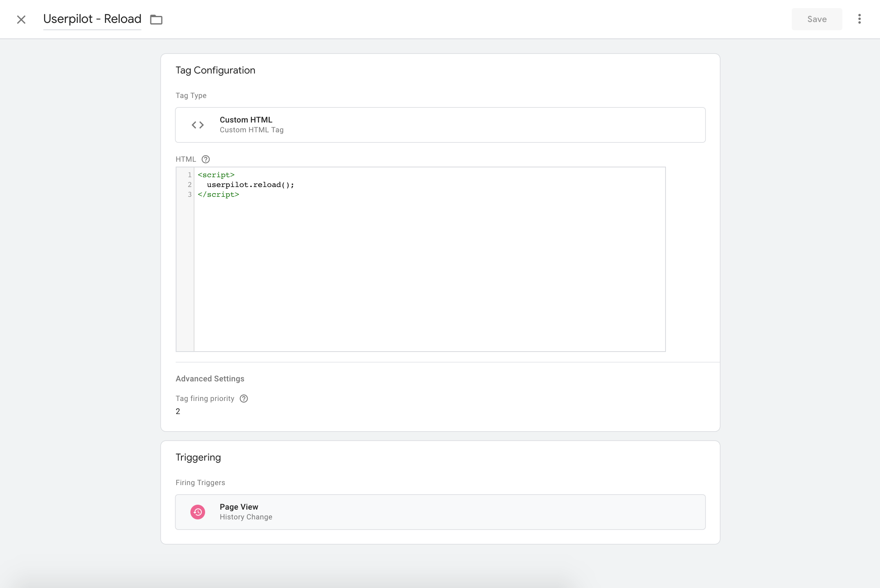The image size is (880, 588).
Task: Click the opening script tag on line one
Action: click(216, 175)
